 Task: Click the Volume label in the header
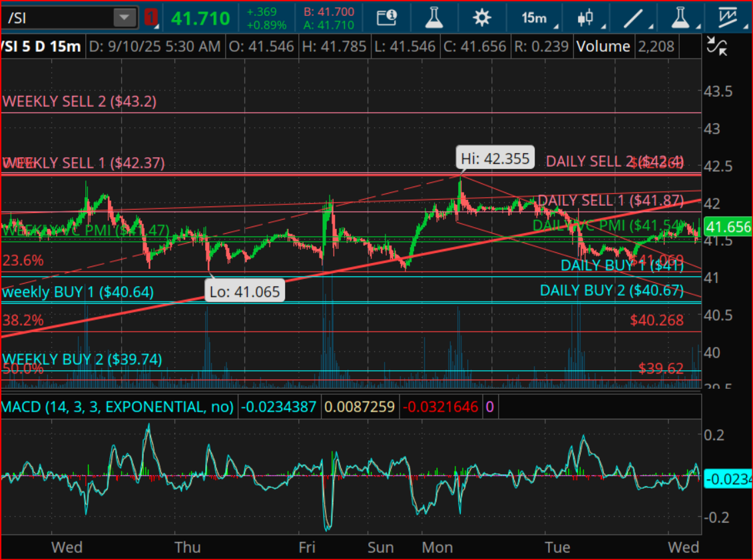(x=603, y=47)
